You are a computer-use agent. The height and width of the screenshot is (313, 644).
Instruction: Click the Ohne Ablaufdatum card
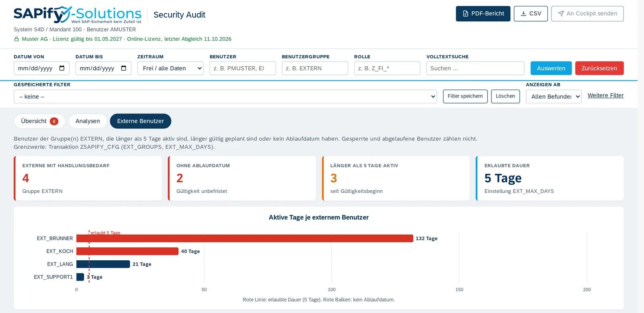(242, 178)
